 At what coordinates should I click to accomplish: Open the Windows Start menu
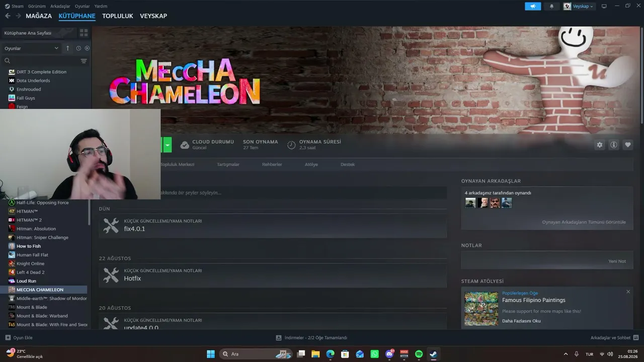pyautogui.click(x=210, y=354)
